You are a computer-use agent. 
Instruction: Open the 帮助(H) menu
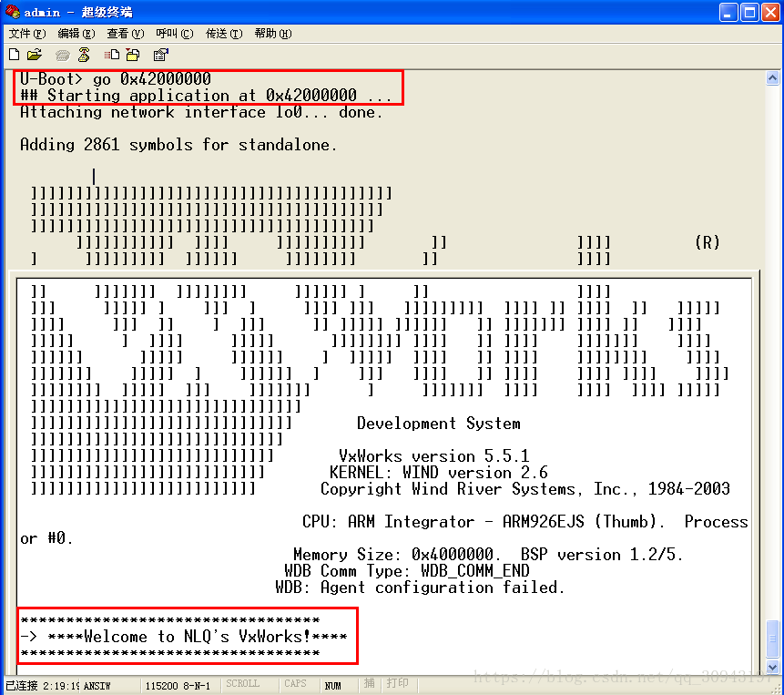273,34
